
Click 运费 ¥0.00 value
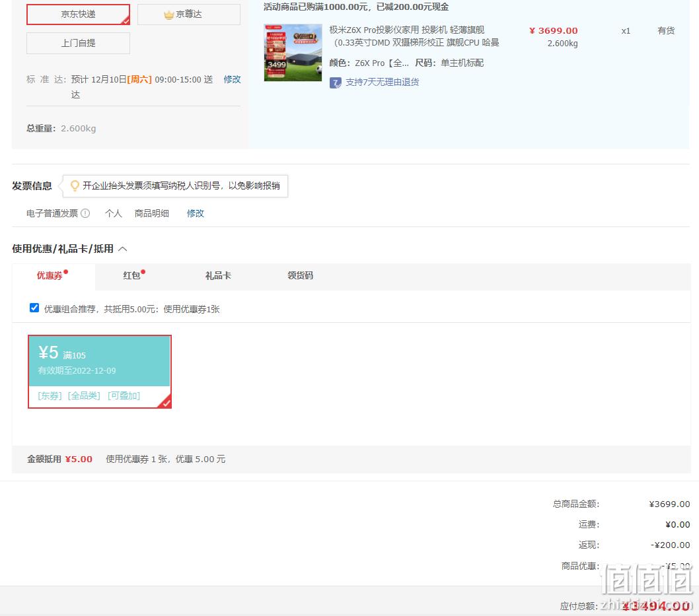coord(677,524)
